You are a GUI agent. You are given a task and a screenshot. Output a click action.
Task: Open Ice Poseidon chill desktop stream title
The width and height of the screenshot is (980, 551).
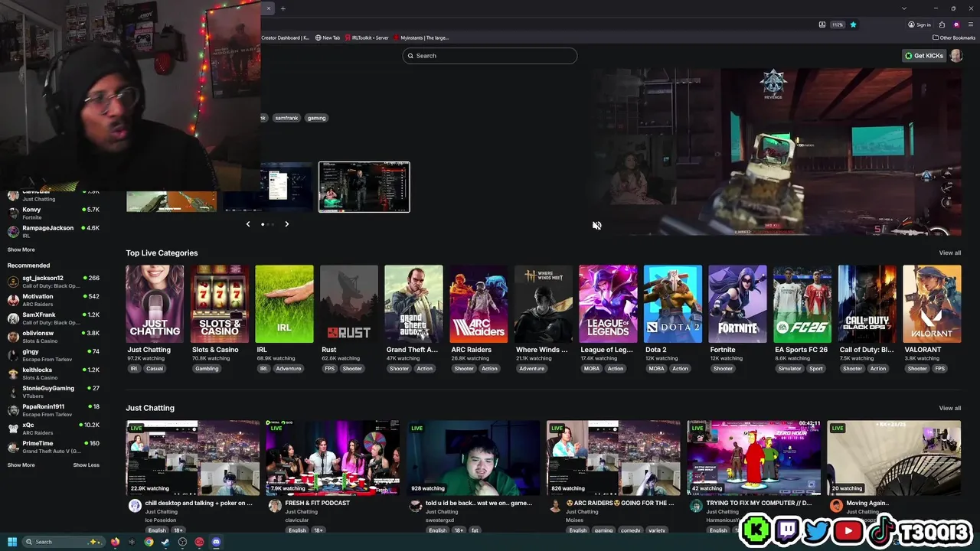(x=199, y=503)
